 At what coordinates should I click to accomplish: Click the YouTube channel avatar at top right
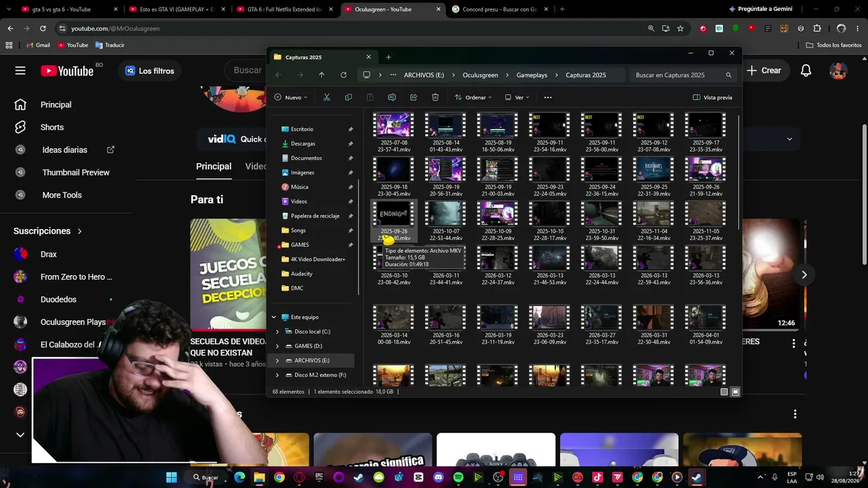click(x=839, y=70)
